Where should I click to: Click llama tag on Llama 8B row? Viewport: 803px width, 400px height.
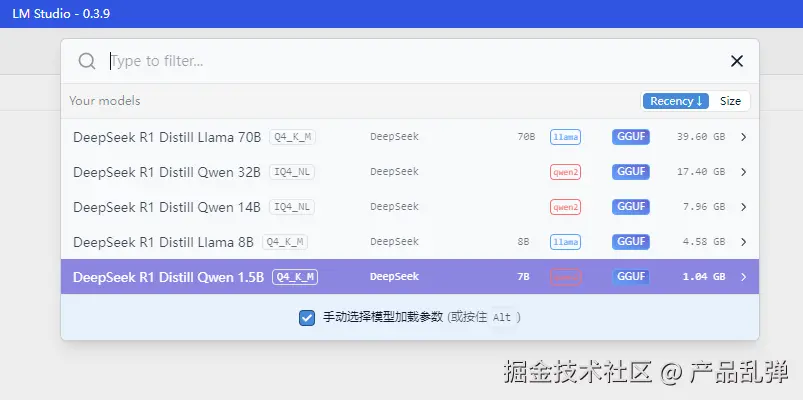[565, 242]
